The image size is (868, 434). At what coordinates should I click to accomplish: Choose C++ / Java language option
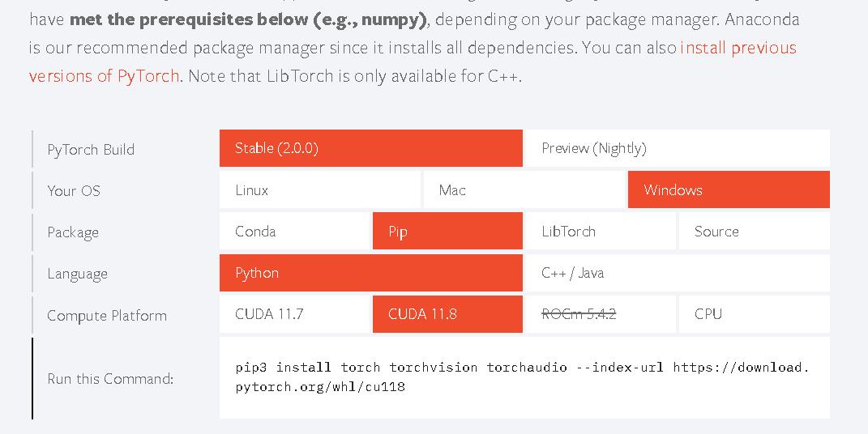678,273
